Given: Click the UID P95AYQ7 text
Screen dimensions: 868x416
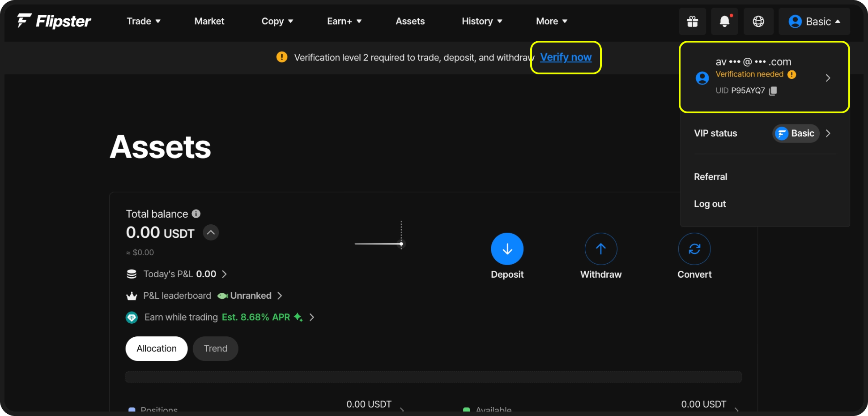Looking at the screenshot, I should tap(740, 91).
